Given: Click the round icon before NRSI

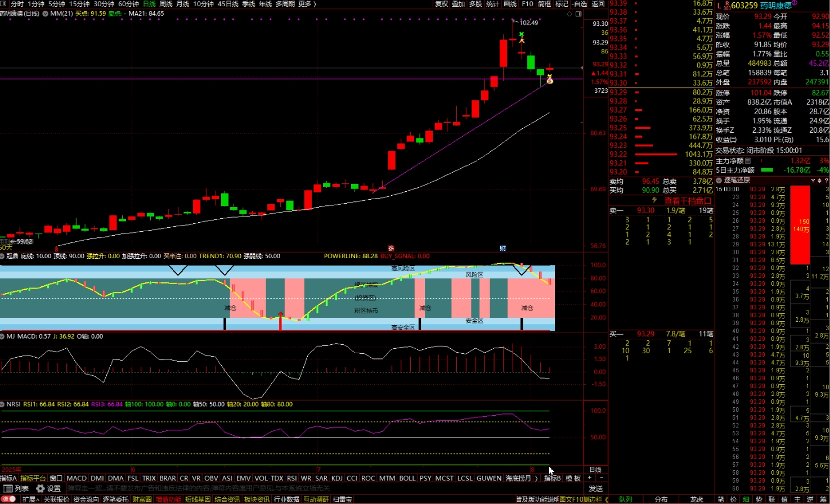Looking at the screenshot, I should [x=2, y=404].
